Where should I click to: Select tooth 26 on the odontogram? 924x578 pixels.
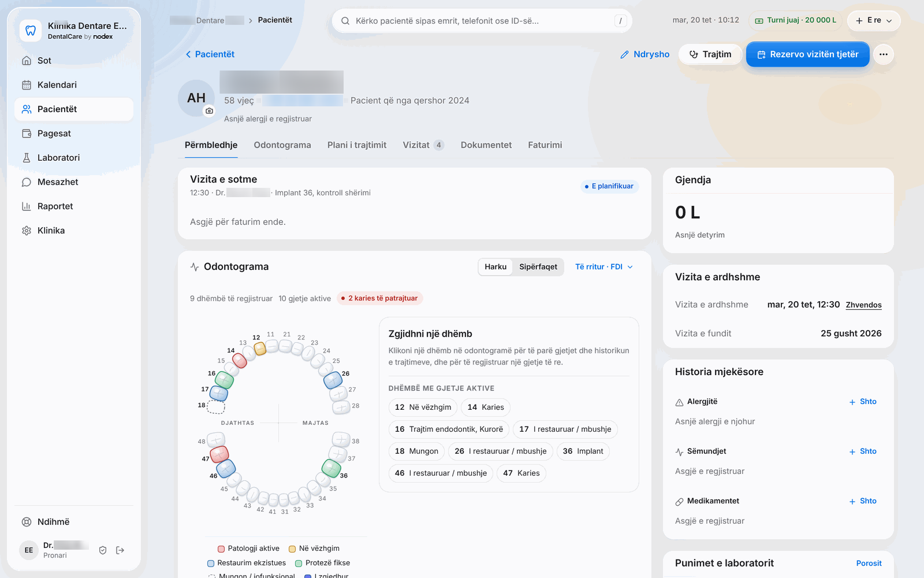pos(333,380)
